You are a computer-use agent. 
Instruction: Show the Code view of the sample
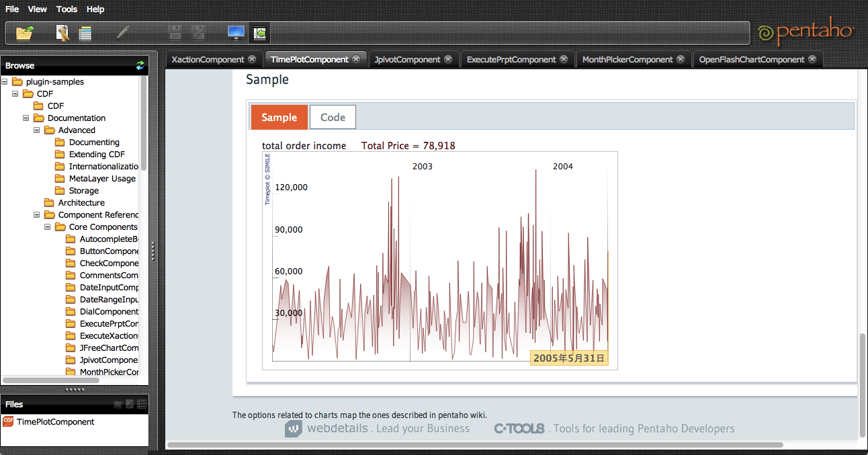tap(333, 117)
